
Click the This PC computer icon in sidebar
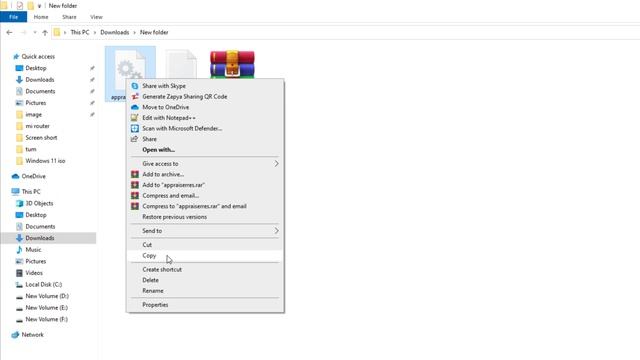(16, 191)
